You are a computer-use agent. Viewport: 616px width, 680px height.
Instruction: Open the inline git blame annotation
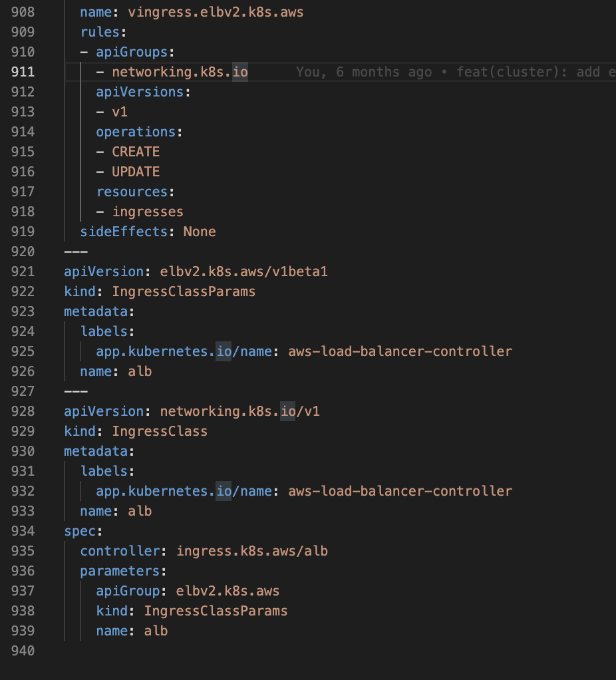coord(455,72)
